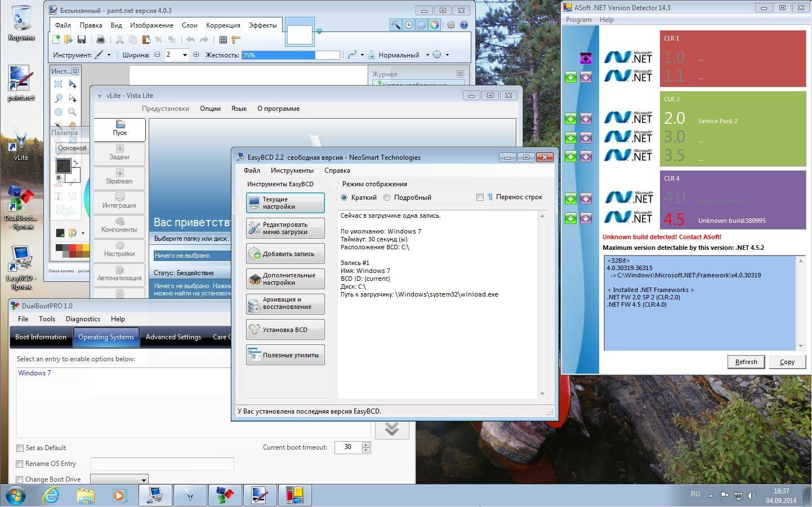This screenshot has width=812, height=507.
Task: Click the Copy button in .NET Detector
Action: (787, 362)
